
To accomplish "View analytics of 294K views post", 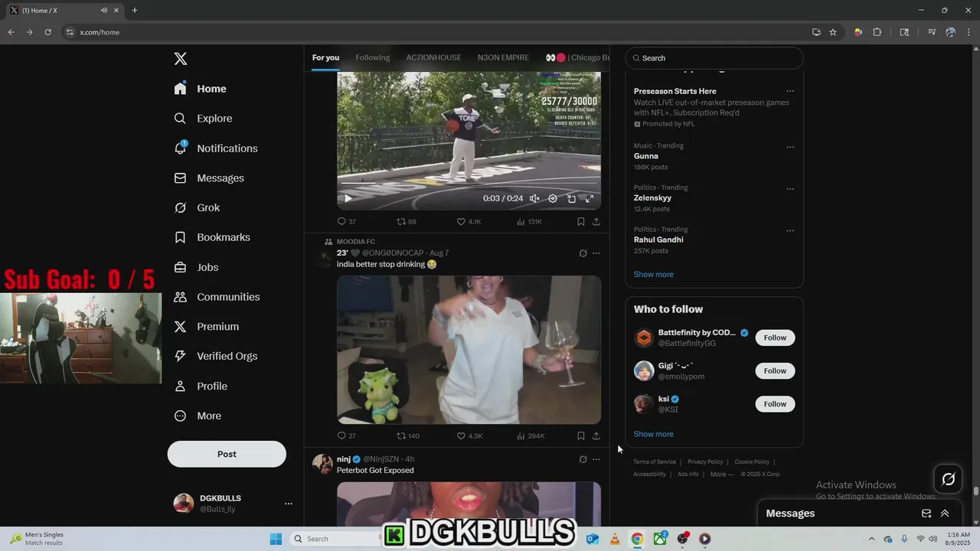I will [531, 435].
